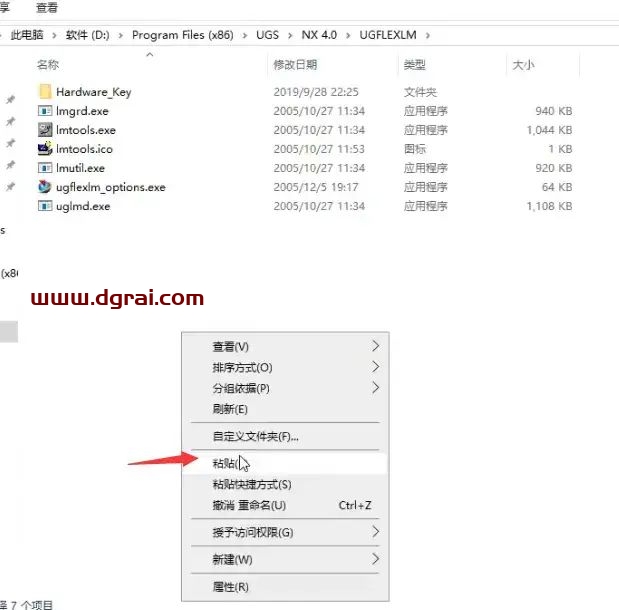Open the breadcrumb chevron after UGFLEXLM

pos(429,35)
